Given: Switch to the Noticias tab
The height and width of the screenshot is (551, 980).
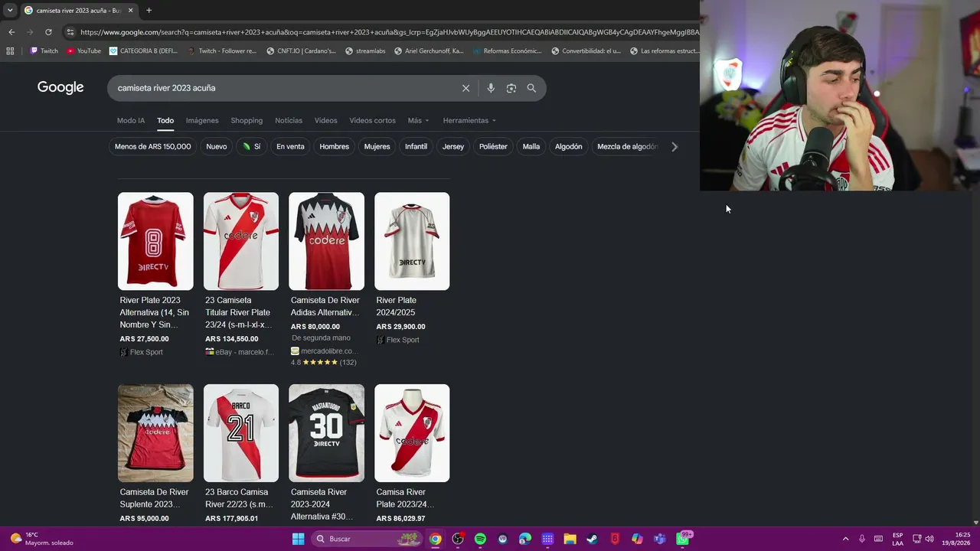Looking at the screenshot, I should click(289, 120).
